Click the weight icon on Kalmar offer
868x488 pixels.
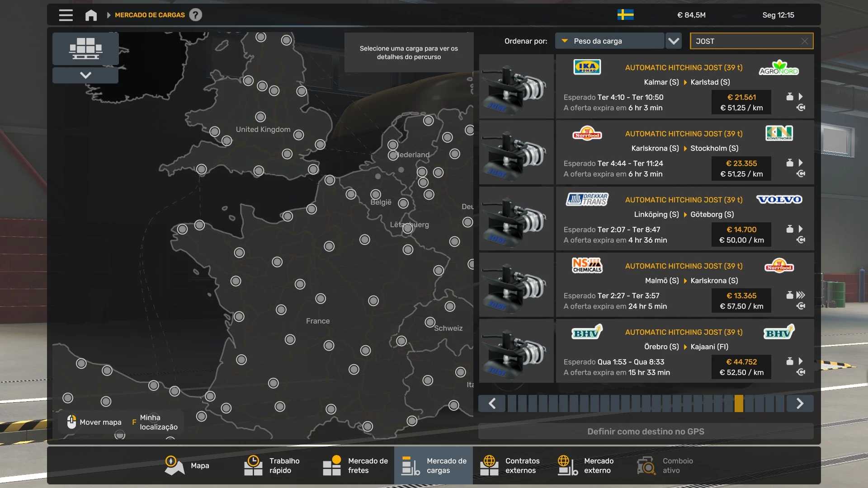click(x=789, y=97)
